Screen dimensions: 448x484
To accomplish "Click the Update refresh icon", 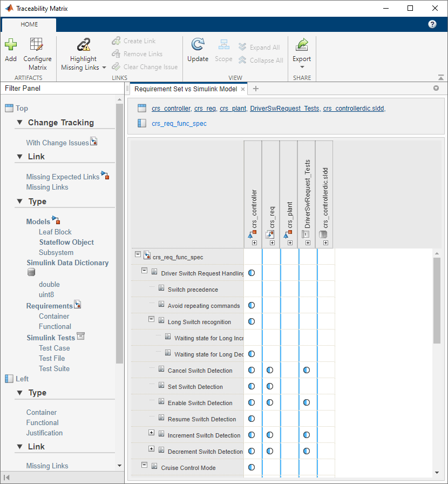I will (198, 44).
